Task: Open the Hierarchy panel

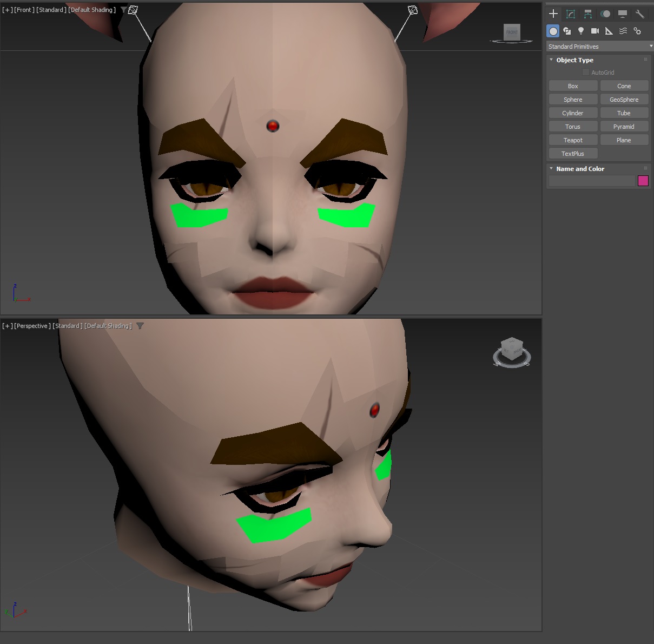Action: point(588,14)
